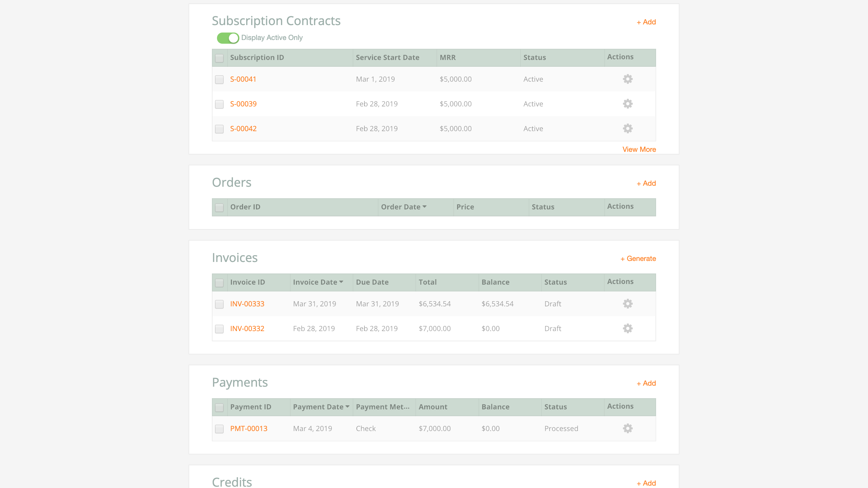Sort by Order Date column arrow

point(425,206)
